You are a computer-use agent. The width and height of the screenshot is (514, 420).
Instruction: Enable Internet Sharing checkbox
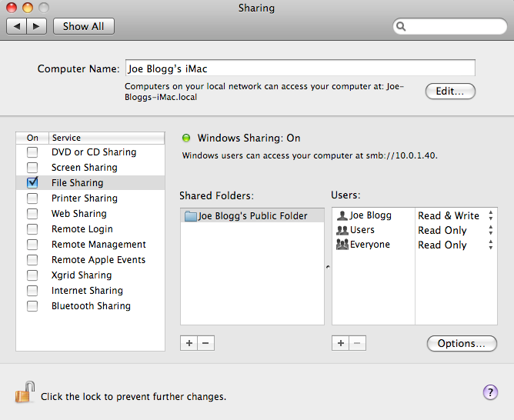point(32,291)
